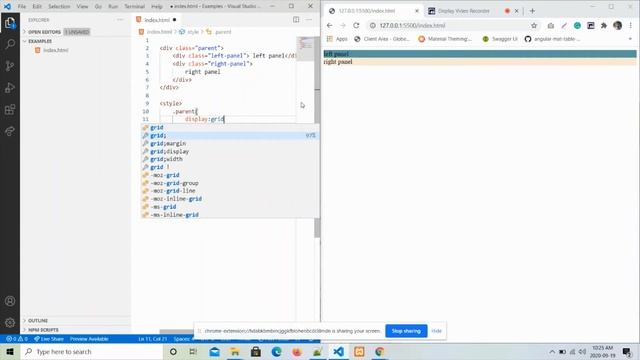
Task: Open the File menu
Action: coord(22,7)
